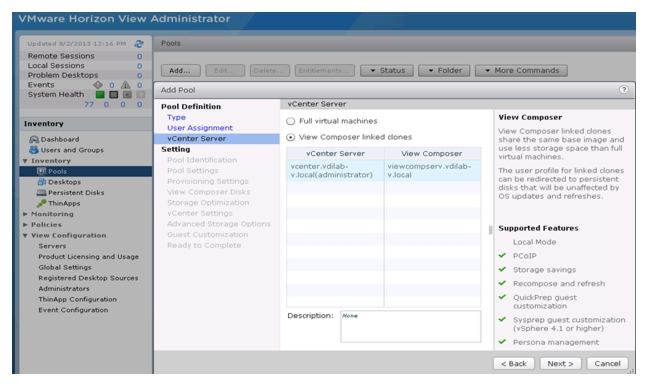The width and height of the screenshot is (649, 387).
Task: Open Administrators in View Configuration
Action: coord(64,288)
